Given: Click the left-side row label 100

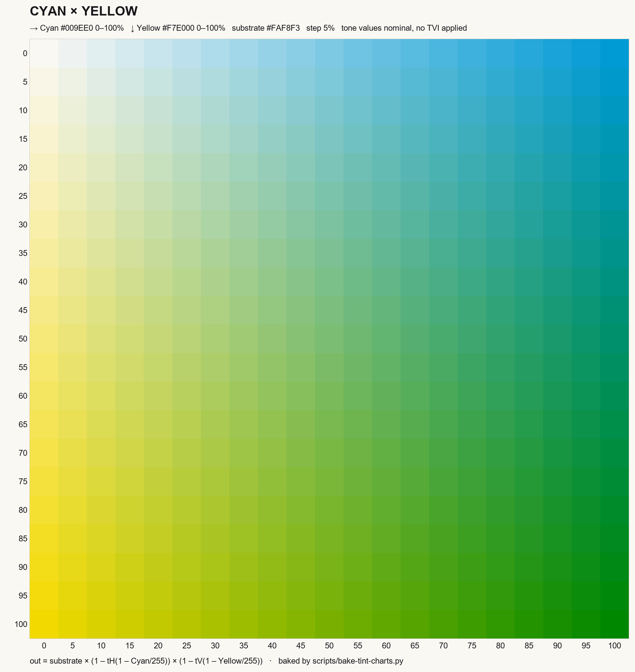Looking at the screenshot, I should [21, 625].
